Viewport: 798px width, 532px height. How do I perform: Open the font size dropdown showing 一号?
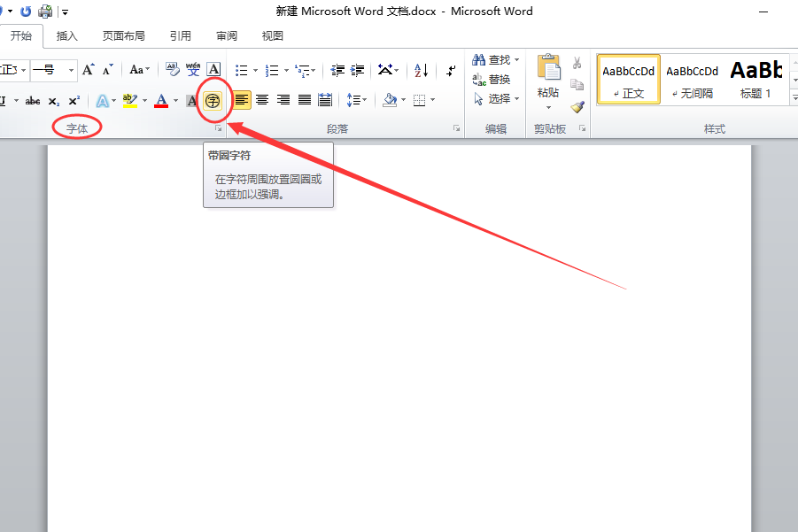tap(71, 70)
